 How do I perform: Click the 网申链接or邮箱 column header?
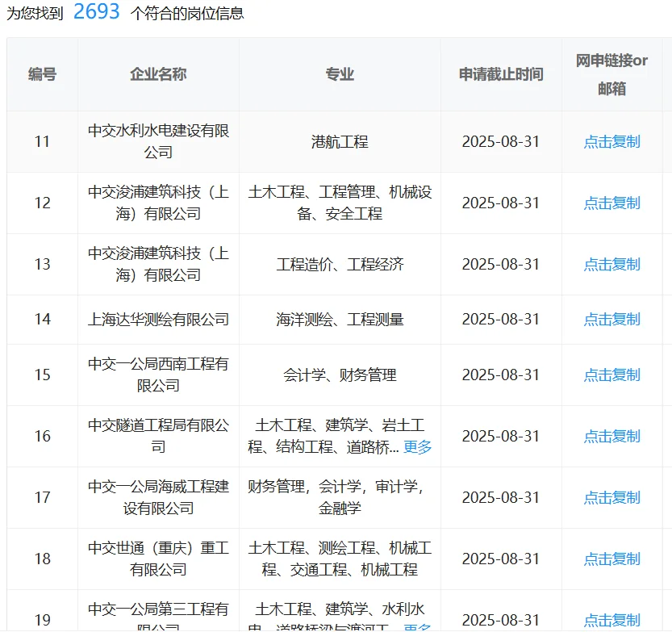[611, 74]
